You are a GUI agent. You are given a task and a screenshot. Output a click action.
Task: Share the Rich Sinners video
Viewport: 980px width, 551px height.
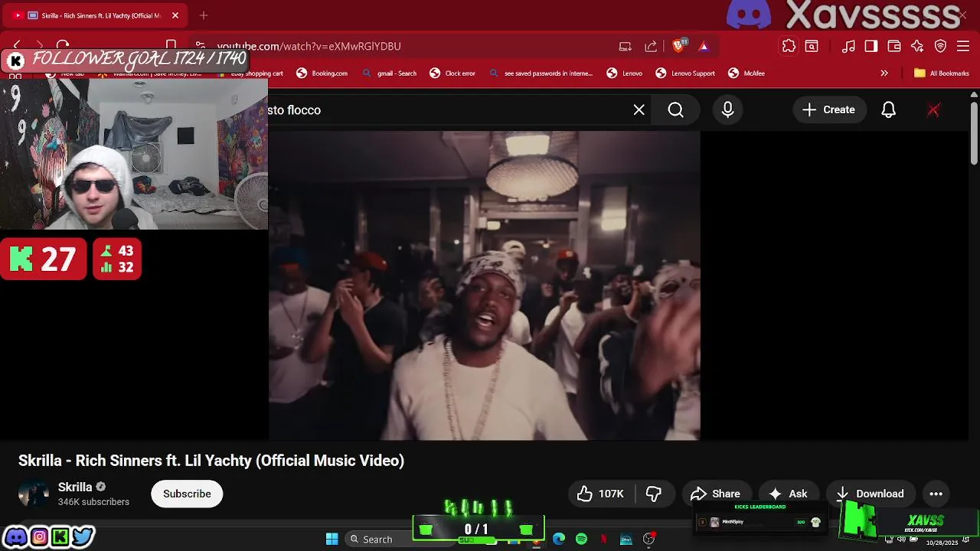[x=715, y=494]
